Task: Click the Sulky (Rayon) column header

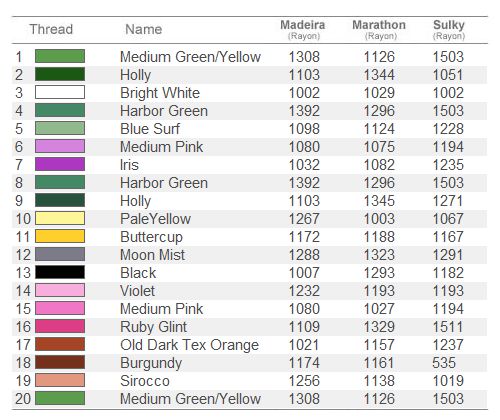Action: 449,30
